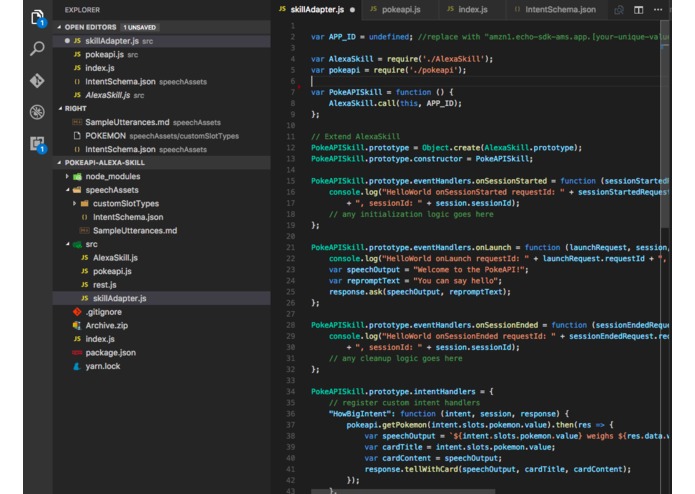
Task: Select skillAdapter.js in Open Editors list
Action: pos(161,41)
